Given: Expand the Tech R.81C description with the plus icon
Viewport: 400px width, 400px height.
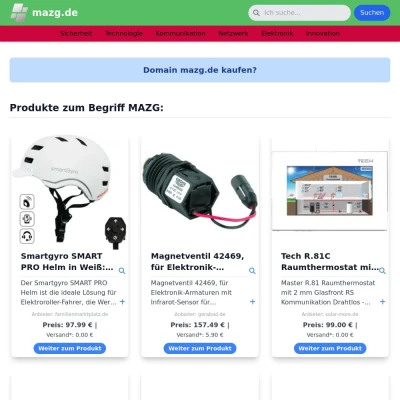Looking at the screenshot, I should pos(382,302).
